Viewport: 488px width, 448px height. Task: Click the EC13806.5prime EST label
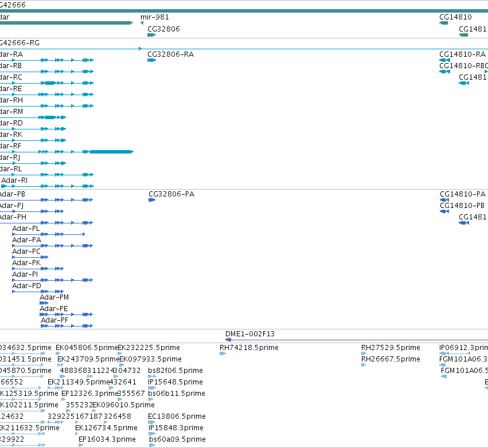(177, 416)
